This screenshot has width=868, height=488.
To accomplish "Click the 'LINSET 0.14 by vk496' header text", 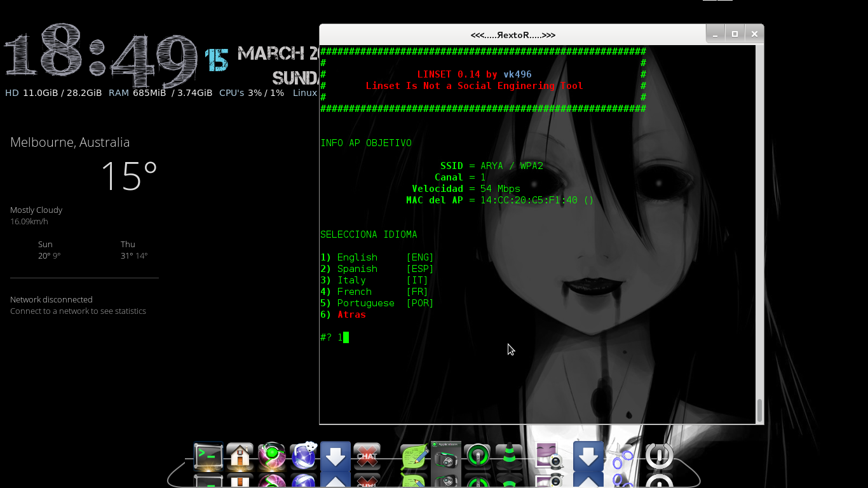I will (x=474, y=74).
